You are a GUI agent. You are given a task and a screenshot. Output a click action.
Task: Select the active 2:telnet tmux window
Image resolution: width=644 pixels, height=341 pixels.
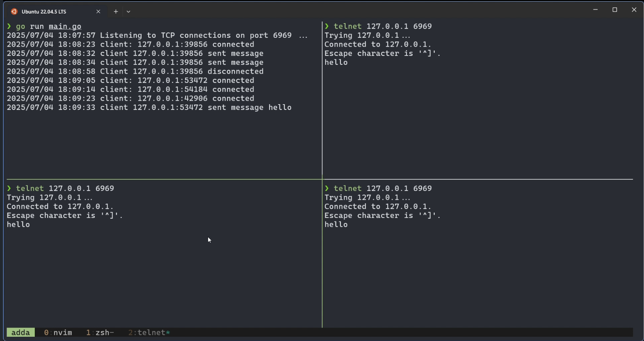point(149,333)
